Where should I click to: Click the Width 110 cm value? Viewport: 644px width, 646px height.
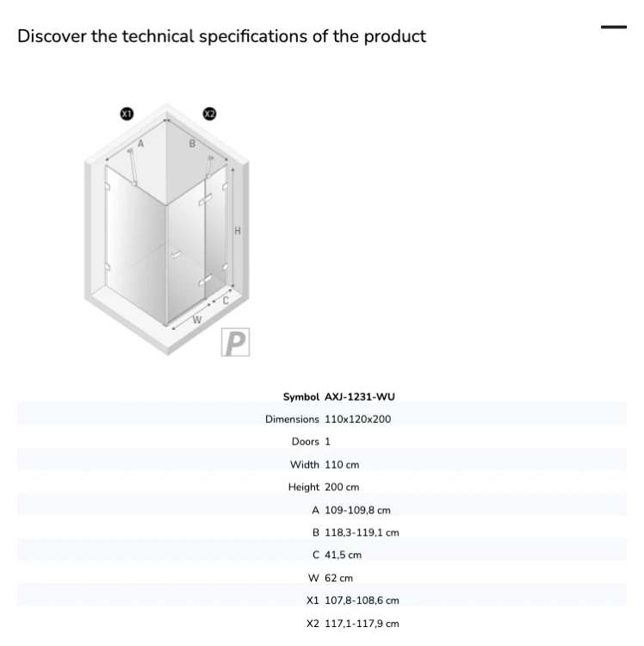342,465
